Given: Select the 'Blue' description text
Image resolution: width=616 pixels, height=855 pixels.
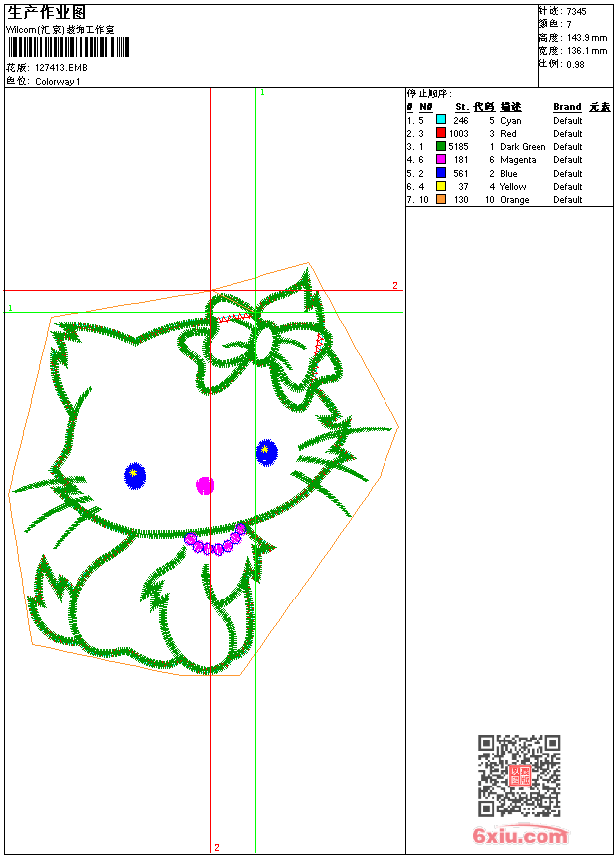Looking at the screenshot, I should 508,173.
